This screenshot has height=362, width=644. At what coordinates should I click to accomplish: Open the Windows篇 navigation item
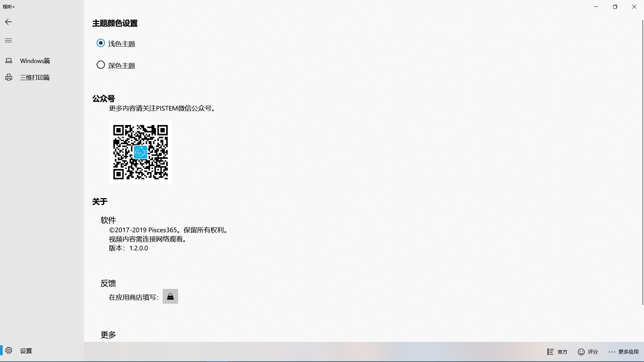[x=35, y=61]
